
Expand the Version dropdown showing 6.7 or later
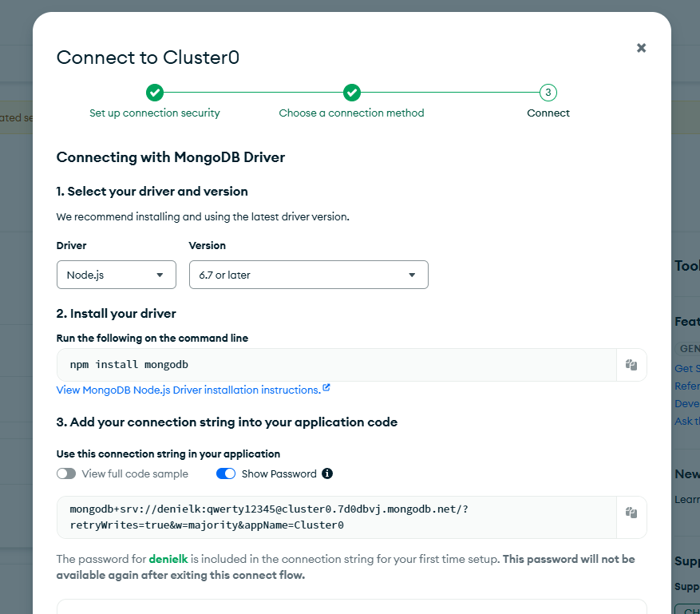[308, 275]
